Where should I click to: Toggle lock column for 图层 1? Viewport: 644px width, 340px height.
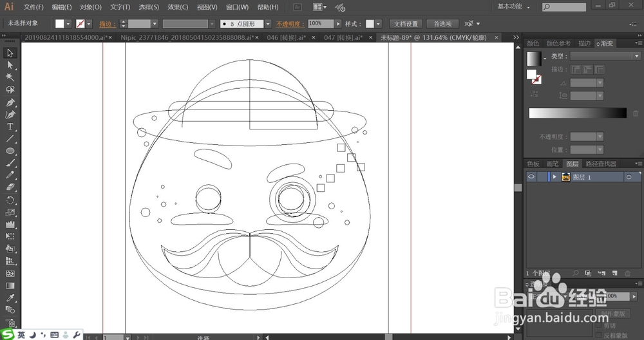[542, 176]
